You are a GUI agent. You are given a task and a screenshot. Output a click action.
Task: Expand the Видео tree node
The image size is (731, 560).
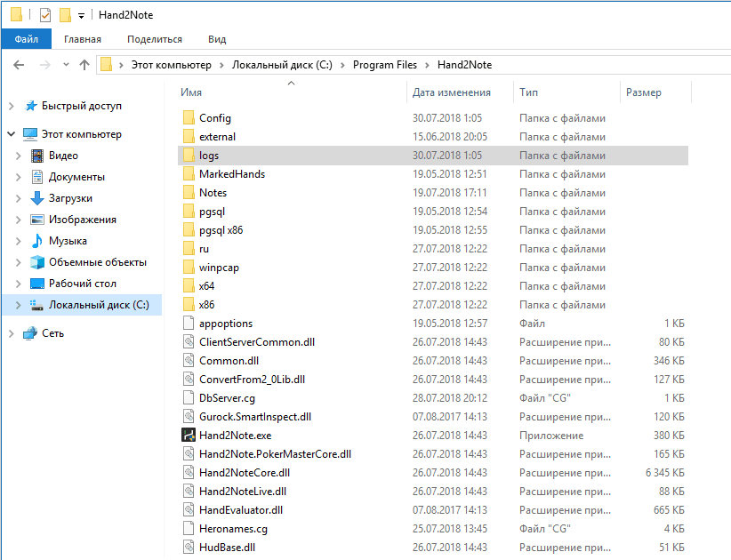click(19, 156)
